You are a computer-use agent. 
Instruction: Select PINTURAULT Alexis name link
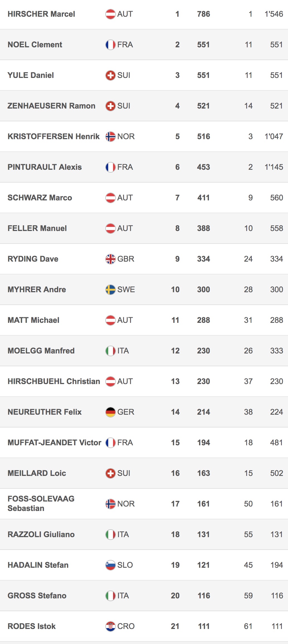coord(45,167)
